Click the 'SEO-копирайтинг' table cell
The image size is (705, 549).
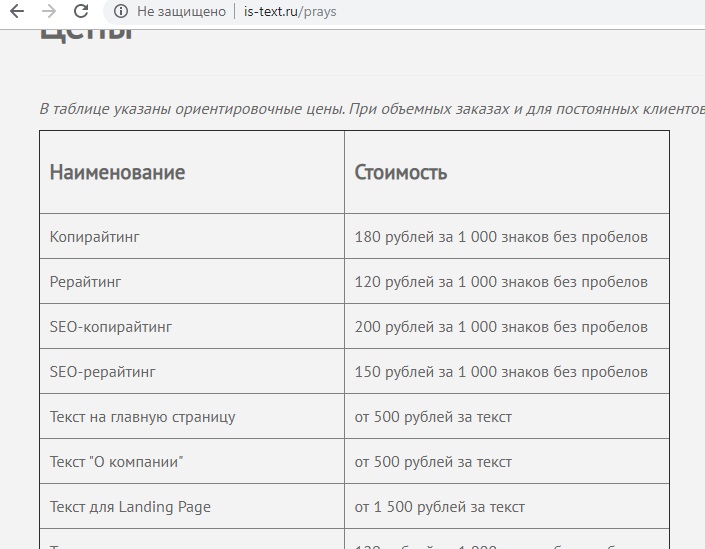coord(110,327)
